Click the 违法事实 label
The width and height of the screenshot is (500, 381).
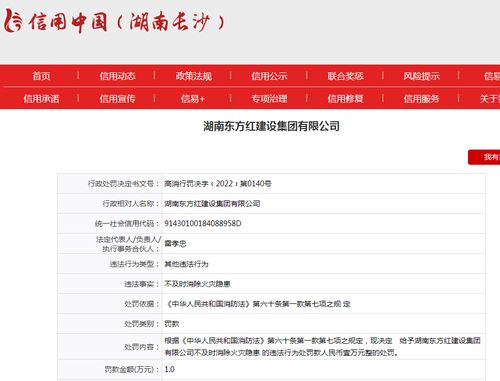pos(142,284)
